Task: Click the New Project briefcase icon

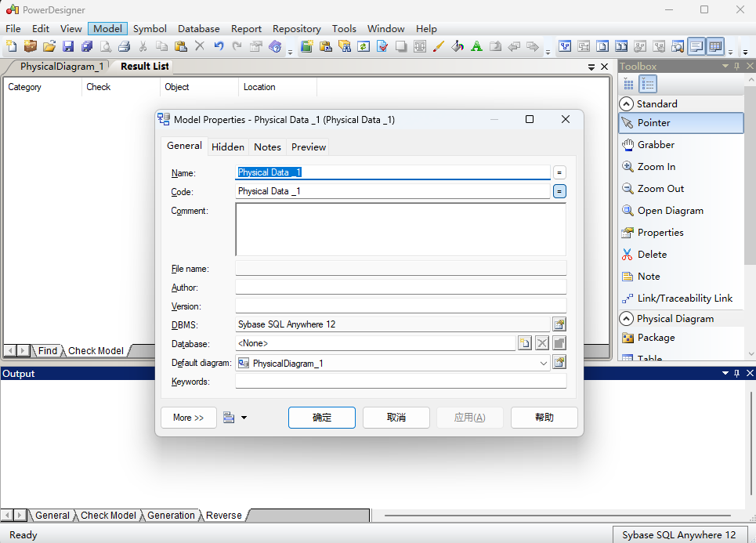Action: point(30,46)
